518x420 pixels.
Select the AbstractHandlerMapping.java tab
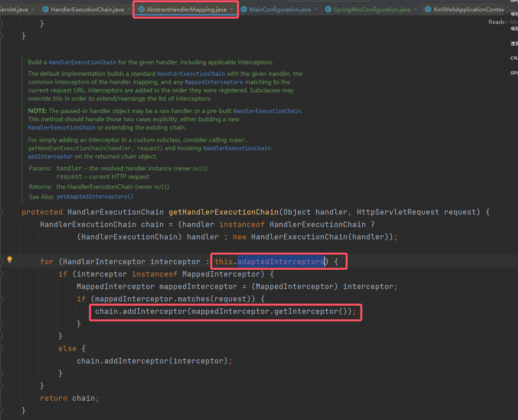point(186,10)
